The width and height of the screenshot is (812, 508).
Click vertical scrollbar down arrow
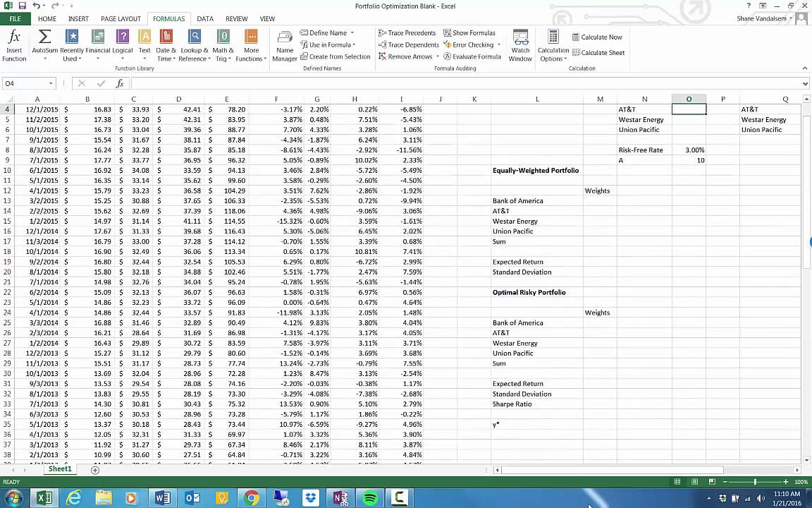(x=806, y=460)
